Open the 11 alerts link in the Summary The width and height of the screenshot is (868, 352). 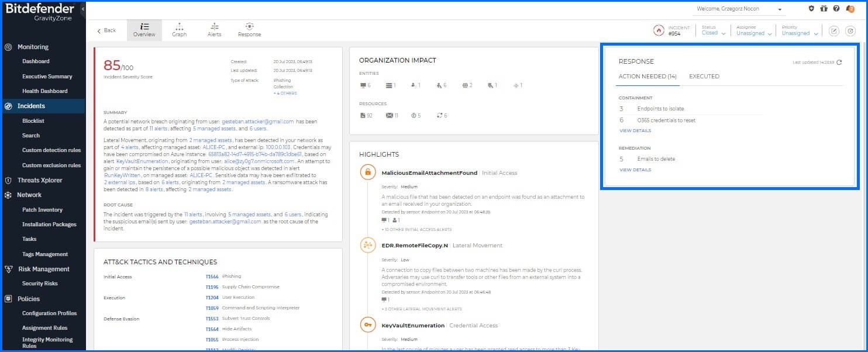coord(159,129)
